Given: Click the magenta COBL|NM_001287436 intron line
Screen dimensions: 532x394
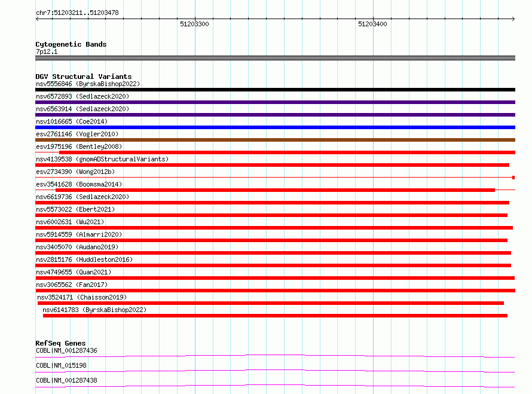Looking at the screenshot, I should [x=275, y=356].
